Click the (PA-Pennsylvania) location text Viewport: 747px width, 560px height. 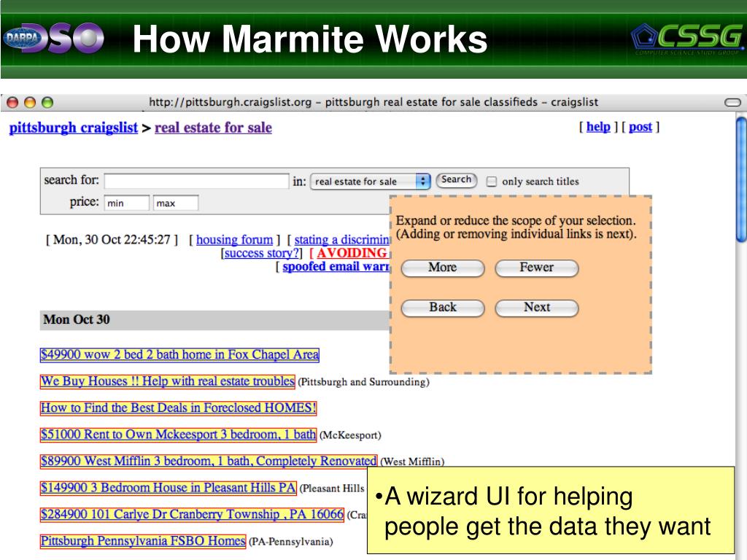290,542
